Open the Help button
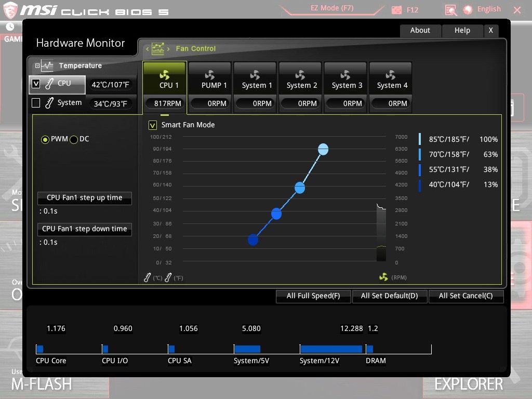The image size is (532, 399). click(462, 31)
